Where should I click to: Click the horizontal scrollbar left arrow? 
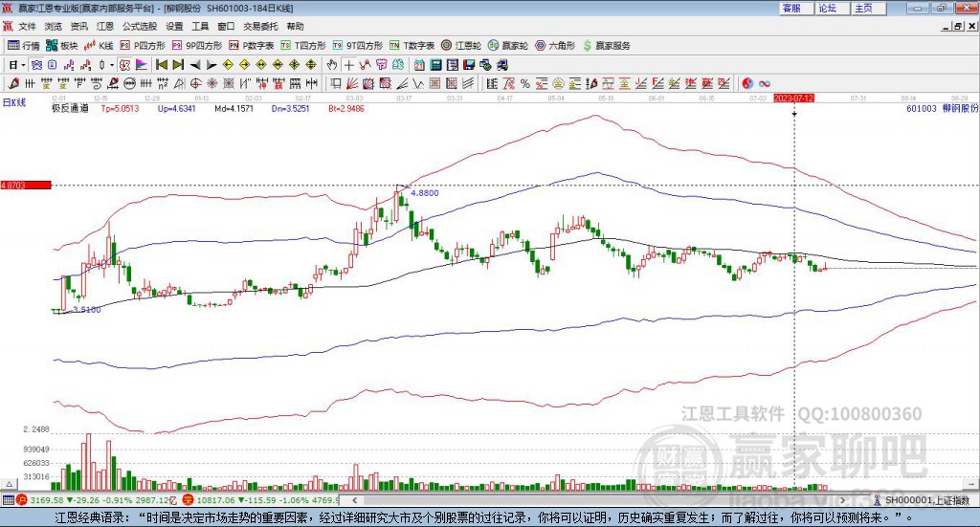[x=354, y=500]
